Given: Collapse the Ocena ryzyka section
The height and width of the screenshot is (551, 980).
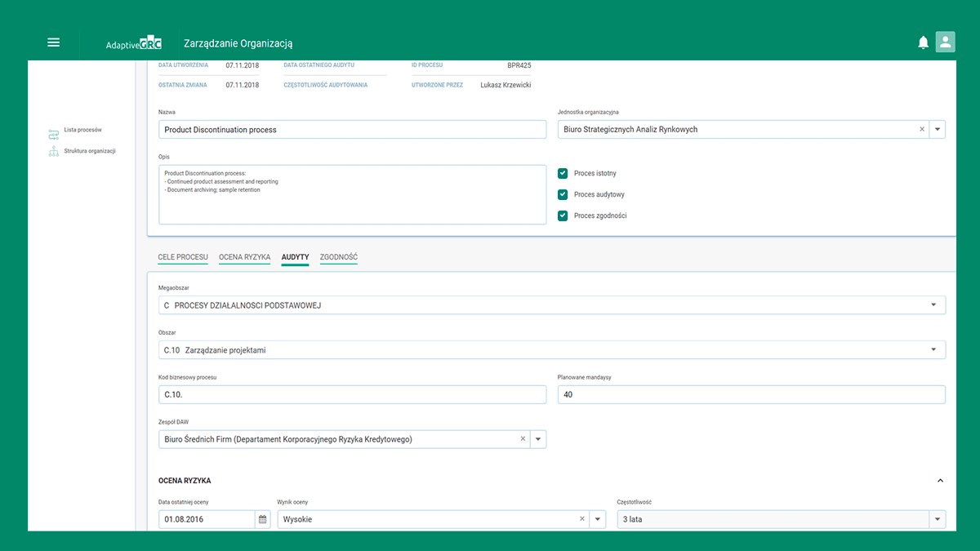Looking at the screenshot, I should tap(940, 481).
